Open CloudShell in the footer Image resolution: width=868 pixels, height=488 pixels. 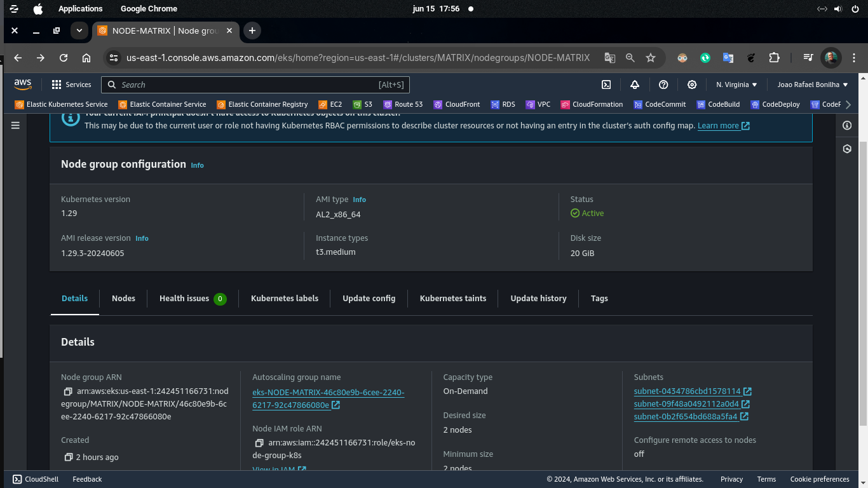tap(36, 479)
